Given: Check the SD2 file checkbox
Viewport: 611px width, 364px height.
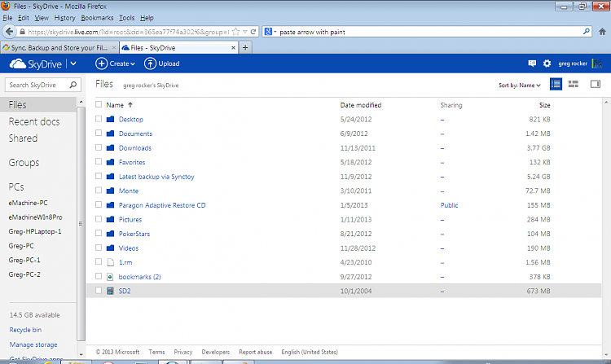Looking at the screenshot, I should pos(99,291).
